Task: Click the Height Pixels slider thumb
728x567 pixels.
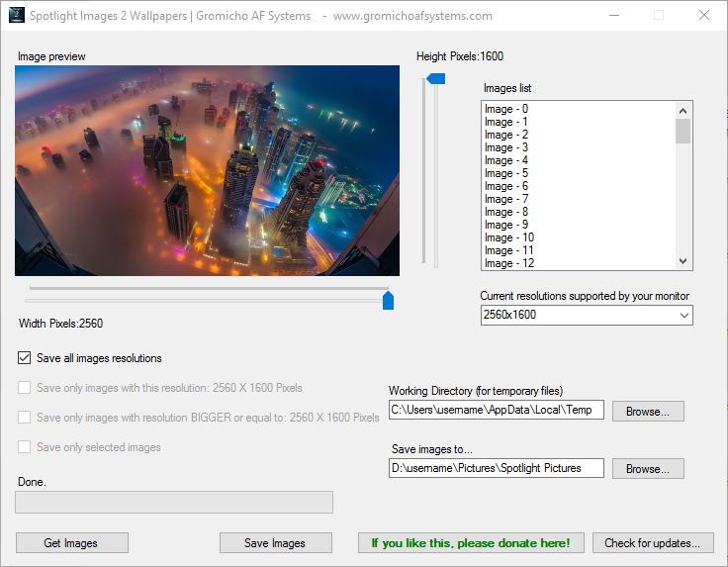Action: pos(436,79)
